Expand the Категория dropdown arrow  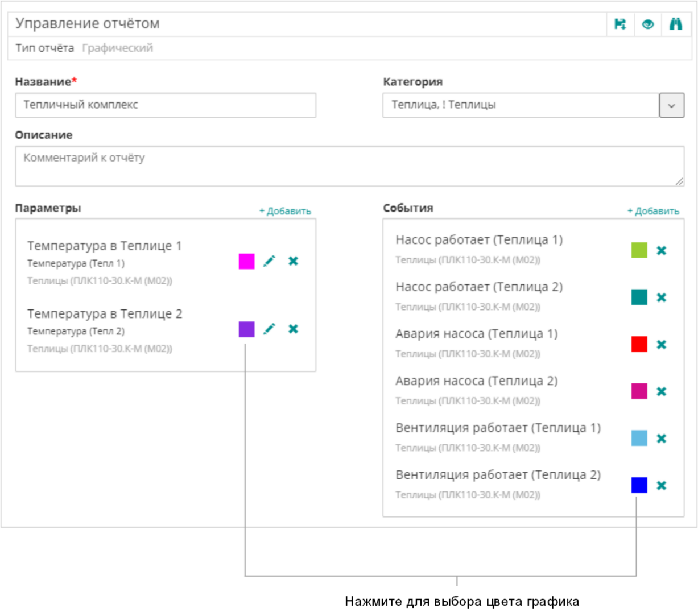(x=671, y=105)
